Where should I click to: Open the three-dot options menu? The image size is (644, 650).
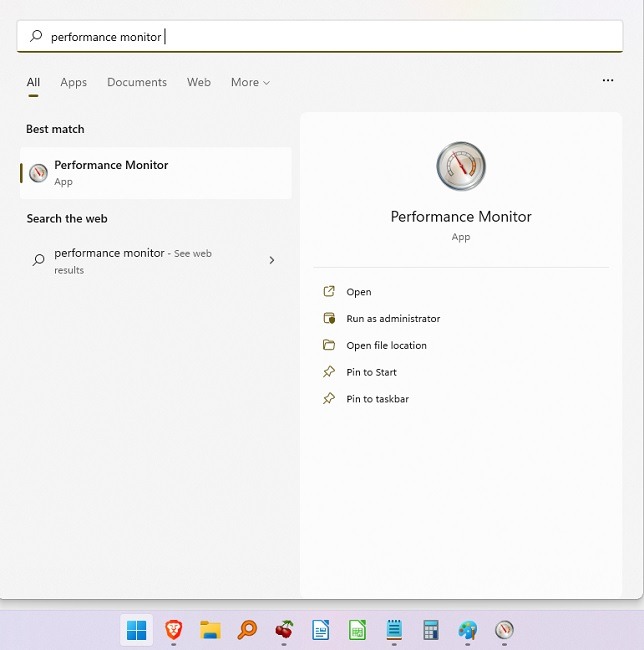[x=608, y=80]
